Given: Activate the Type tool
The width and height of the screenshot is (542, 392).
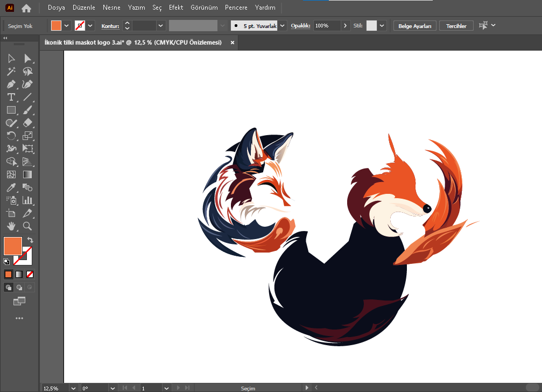Looking at the screenshot, I should [11, 97].
